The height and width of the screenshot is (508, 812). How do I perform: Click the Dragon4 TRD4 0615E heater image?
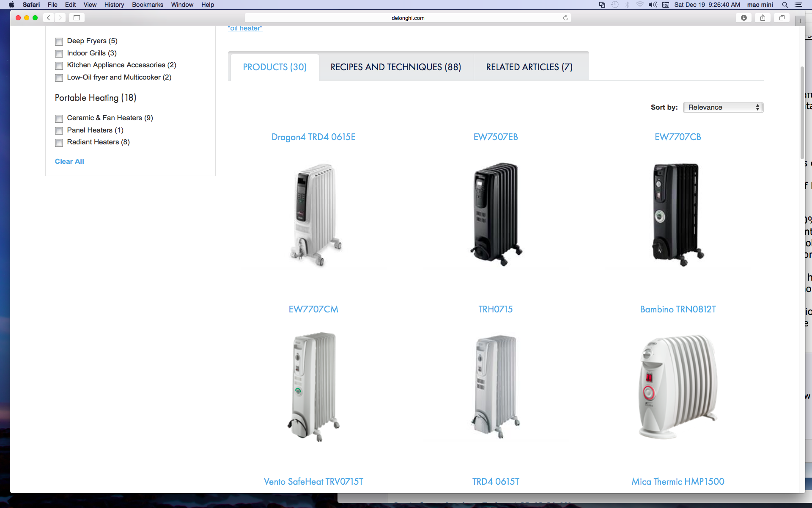click(x=315, y=215)
